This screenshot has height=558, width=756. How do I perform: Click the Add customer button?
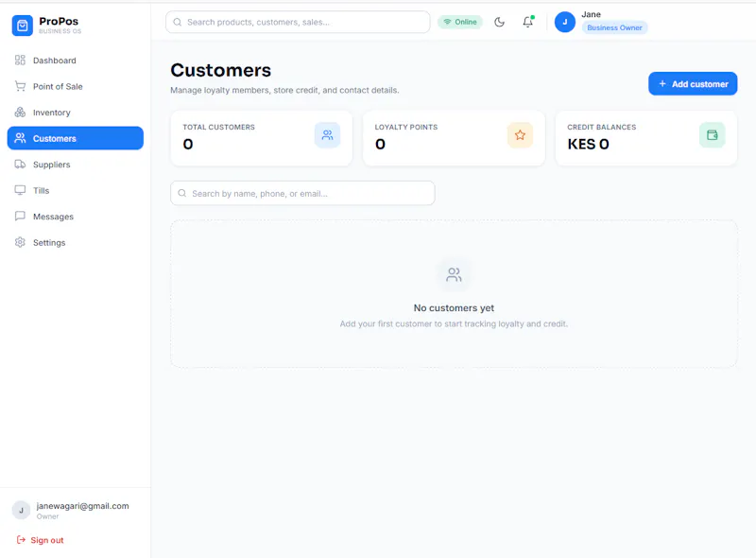(x=693, y=84)
